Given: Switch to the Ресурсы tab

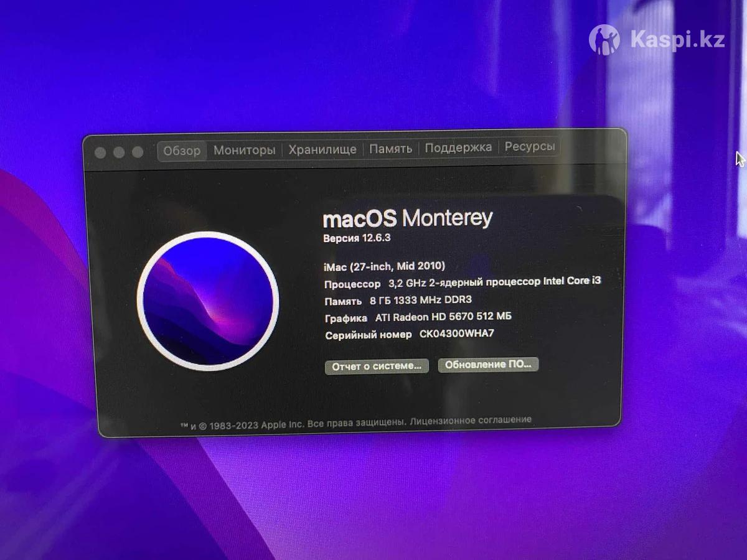Looking at the screenshot, I should [x=529, y=147].
